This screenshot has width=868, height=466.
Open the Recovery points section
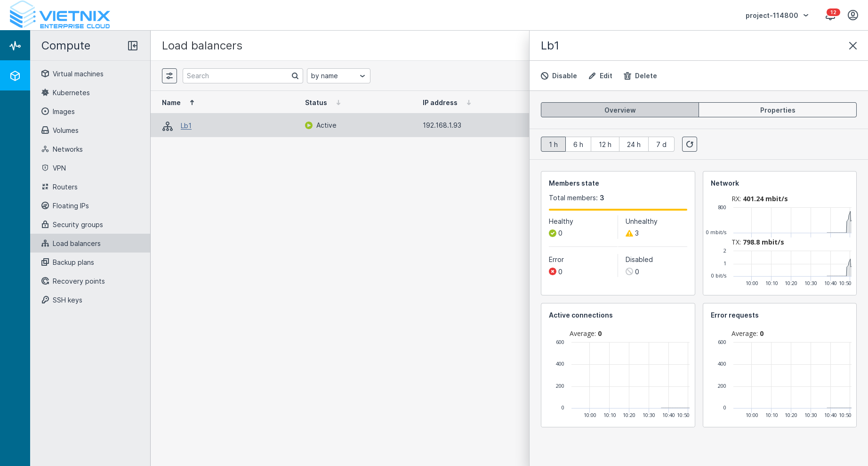(x=79, y=281)
